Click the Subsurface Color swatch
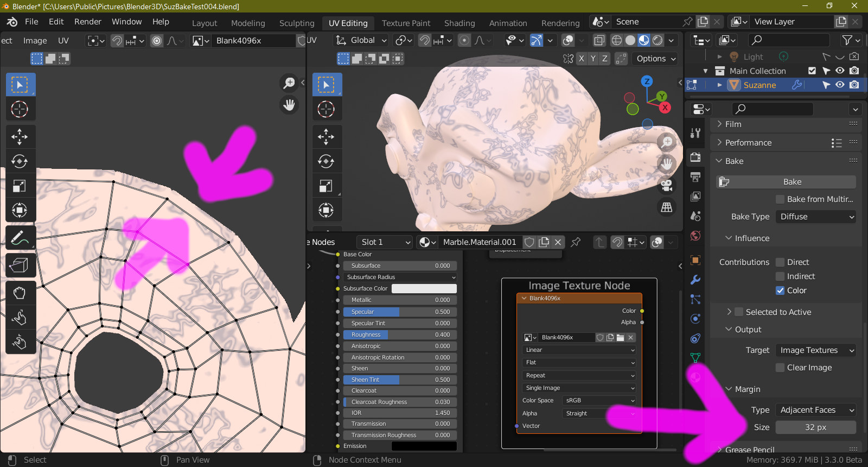 [x=424, y=288]
